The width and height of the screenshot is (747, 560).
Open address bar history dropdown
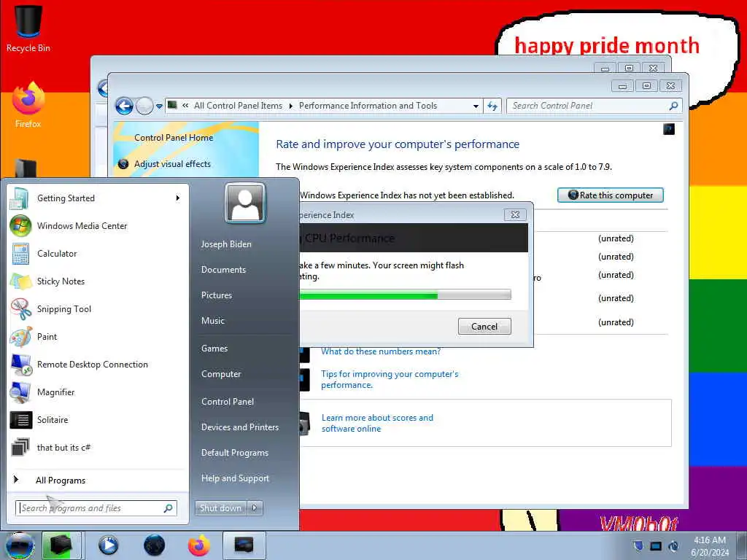pos(476,106)
